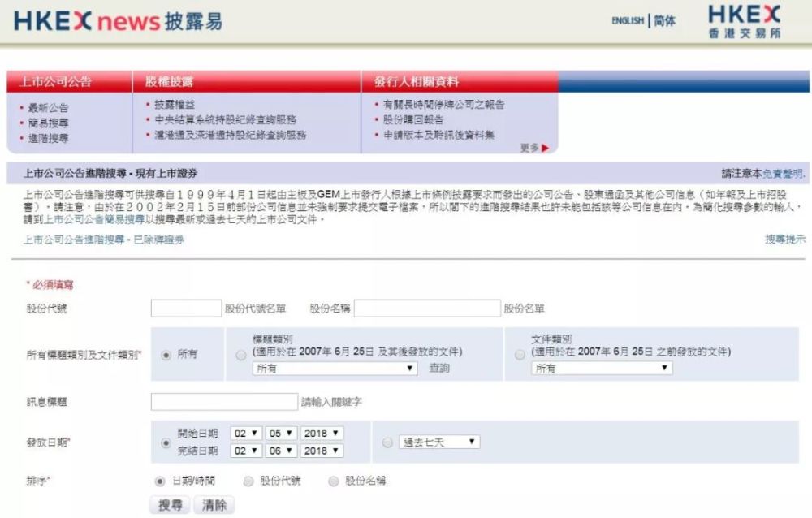The image size is (812, 518).
Task: Open 有關長時間停牌公司之報告
Action: coord(444,104)
